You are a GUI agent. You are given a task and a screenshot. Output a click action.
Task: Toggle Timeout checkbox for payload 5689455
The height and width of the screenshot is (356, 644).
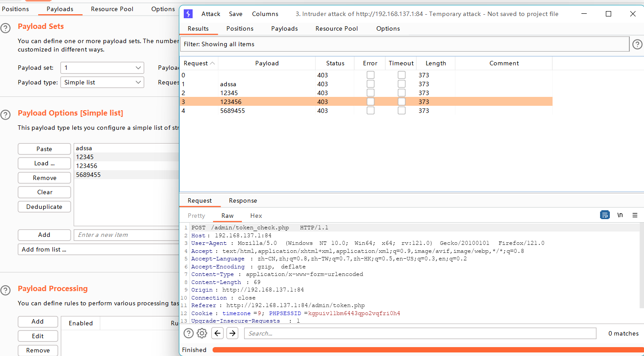402,111
